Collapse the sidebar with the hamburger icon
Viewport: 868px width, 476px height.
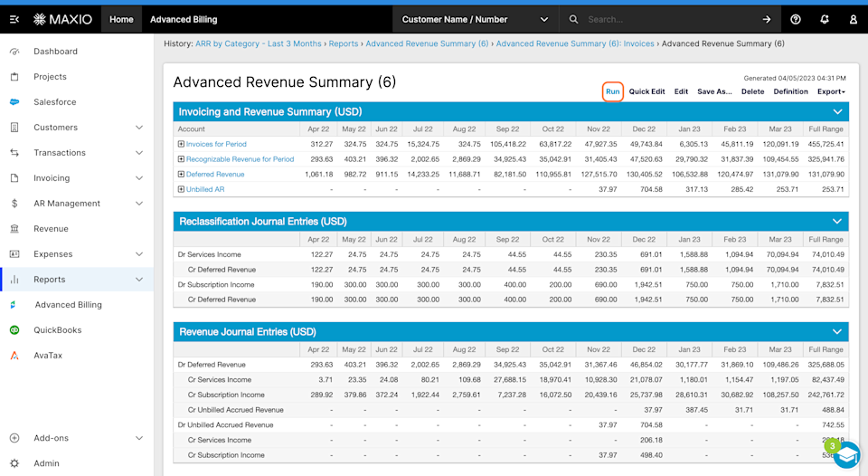[14, 19]
